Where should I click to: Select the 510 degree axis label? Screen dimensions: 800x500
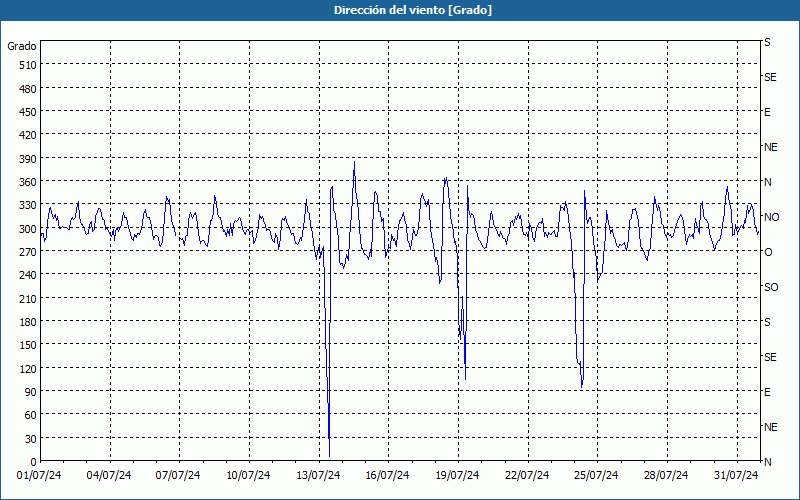28,65
